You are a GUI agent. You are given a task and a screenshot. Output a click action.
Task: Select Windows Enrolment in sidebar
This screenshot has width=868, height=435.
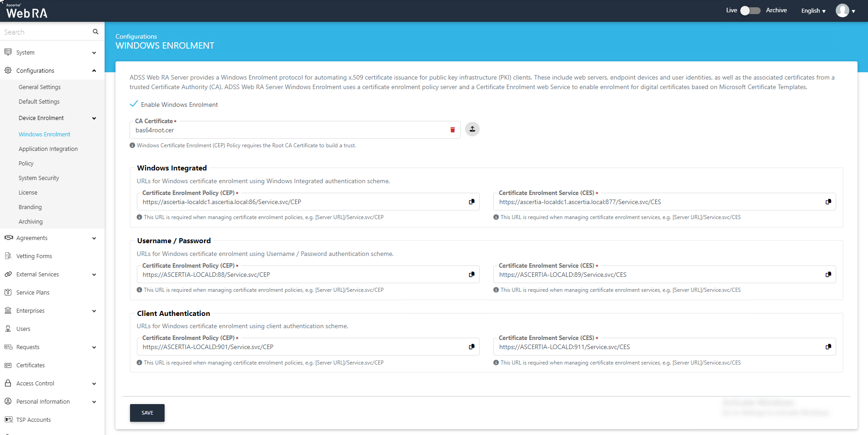[45, 134]
